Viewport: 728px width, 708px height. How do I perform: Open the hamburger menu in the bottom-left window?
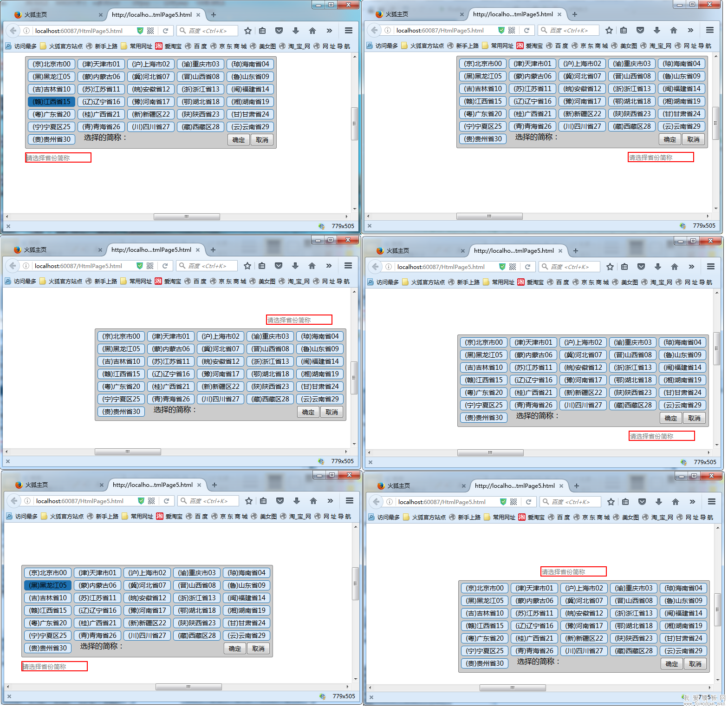[x=350, y=501]
